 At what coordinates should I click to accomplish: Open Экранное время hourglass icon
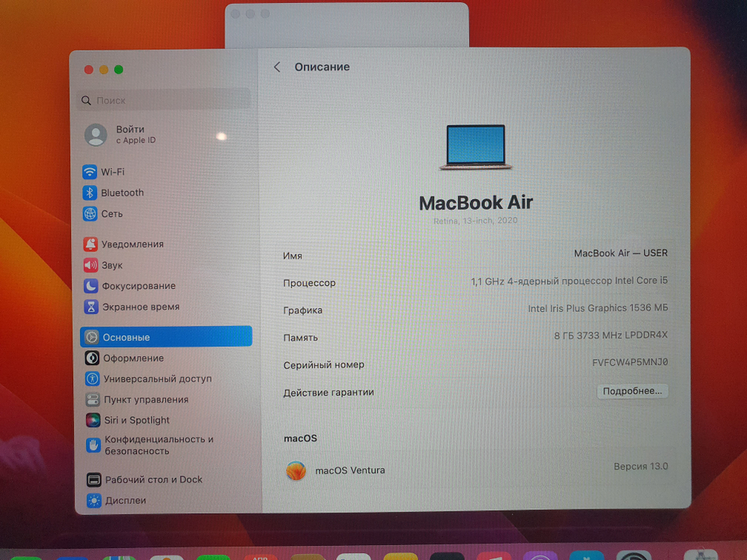[92, 306]
